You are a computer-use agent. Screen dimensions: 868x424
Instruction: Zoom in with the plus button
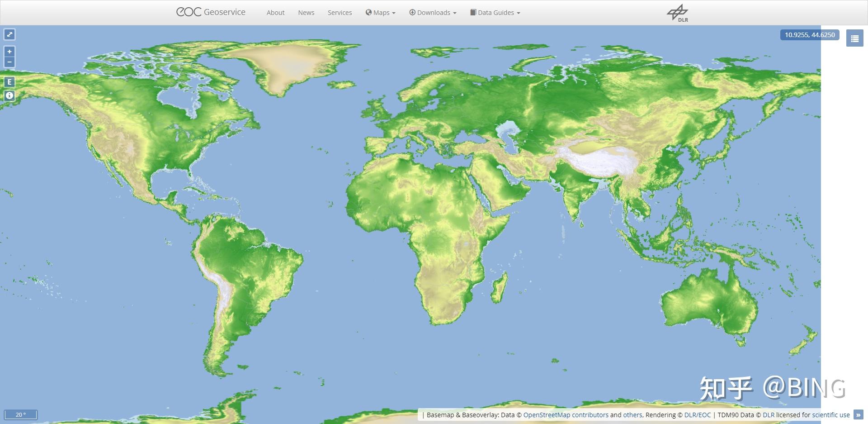click(x=9, y=52)
